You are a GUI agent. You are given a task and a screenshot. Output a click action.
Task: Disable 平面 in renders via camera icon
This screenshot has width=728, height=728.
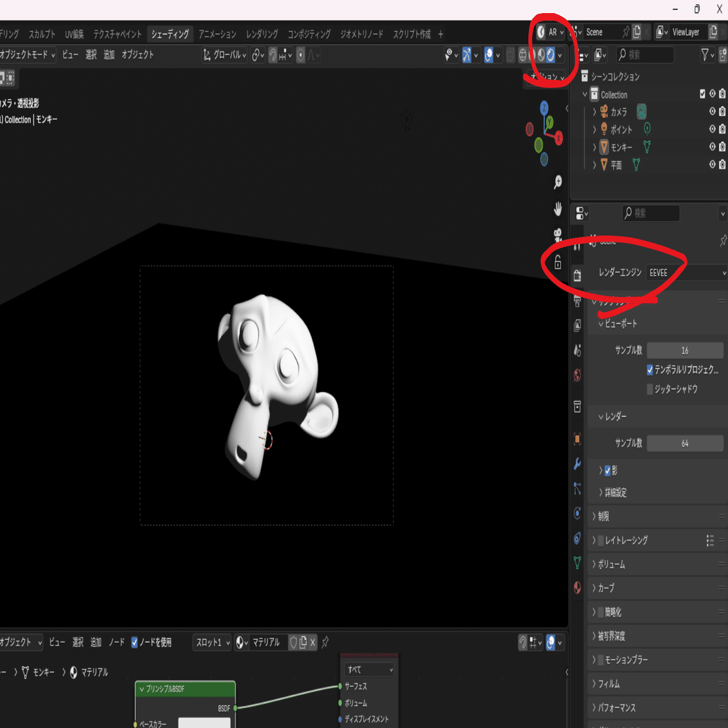[722, 165]
